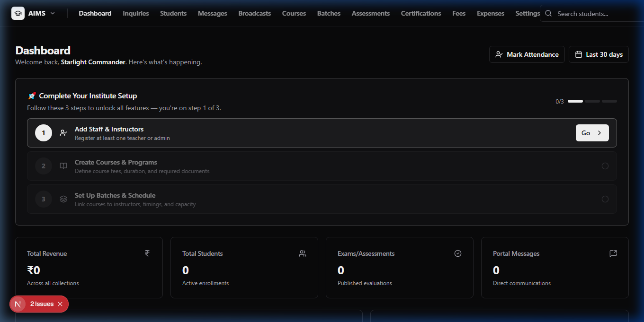The image size is (644, 322).
Task: Open the Last 30 days date range selector
Action: [599, 54]
